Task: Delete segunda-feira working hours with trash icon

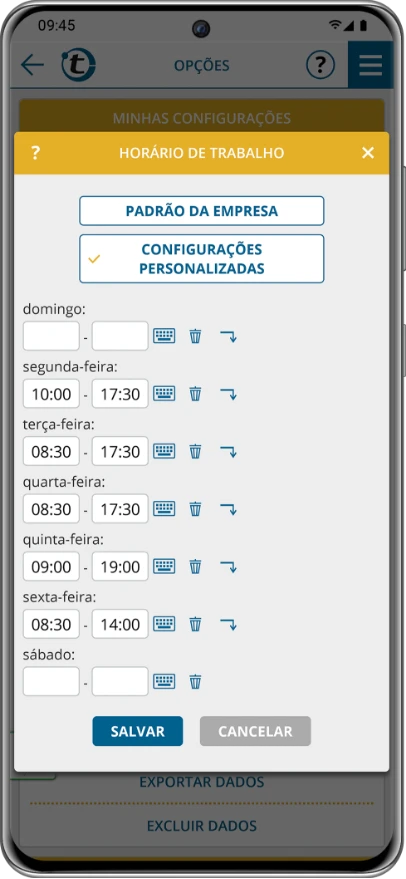Action: [195, 394]
